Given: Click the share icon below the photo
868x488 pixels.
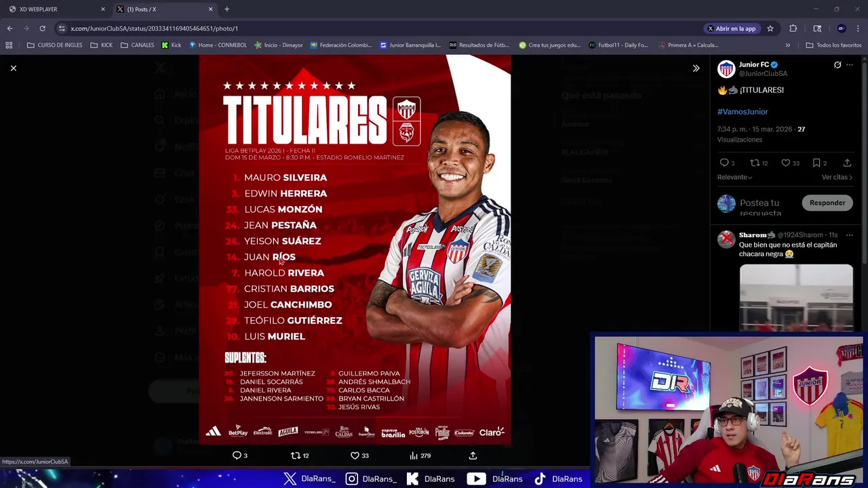Looking at the screenshot, I should click(473, 455).
